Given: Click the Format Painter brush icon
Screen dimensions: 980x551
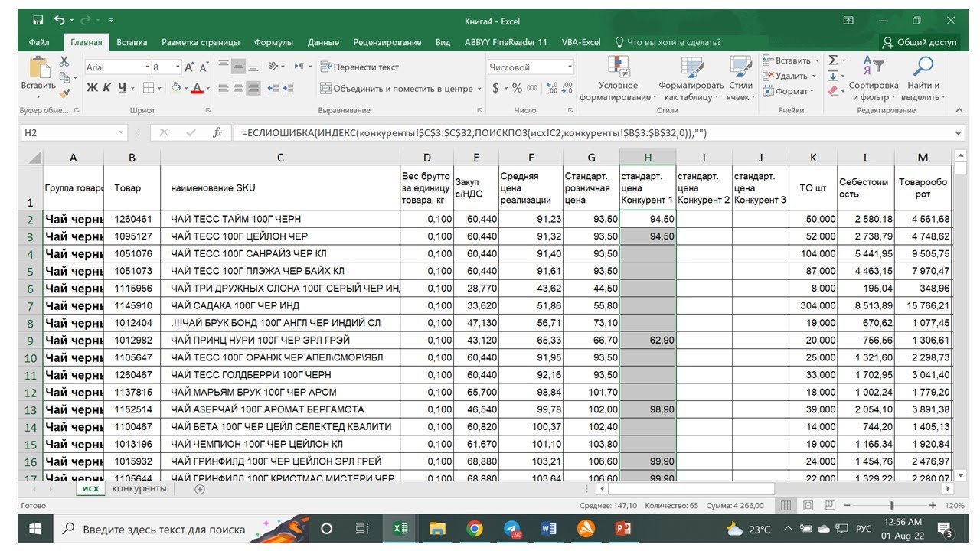Looking at the screenshot, I should click(x=64, y=93).
